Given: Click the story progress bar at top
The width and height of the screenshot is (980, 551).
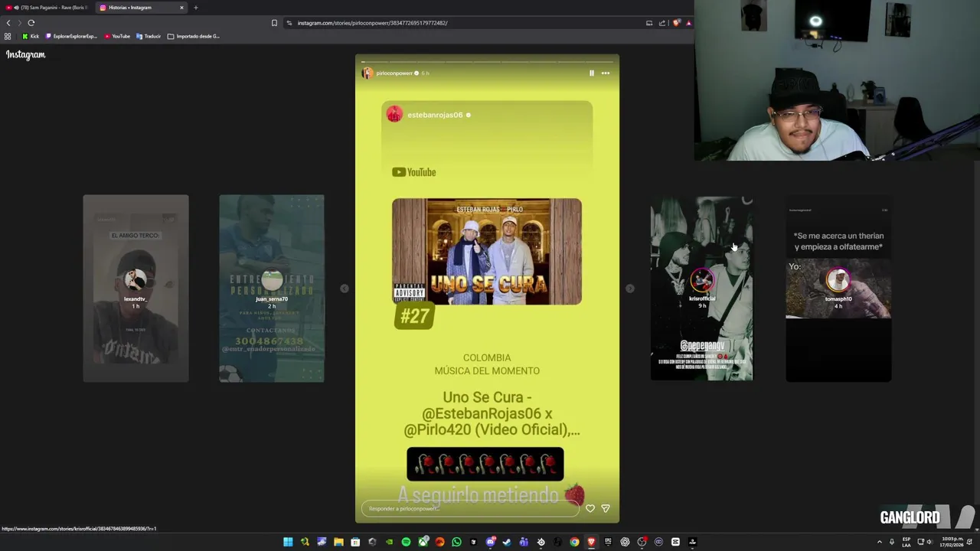Looking at the screenshot, I should (487, 61).
